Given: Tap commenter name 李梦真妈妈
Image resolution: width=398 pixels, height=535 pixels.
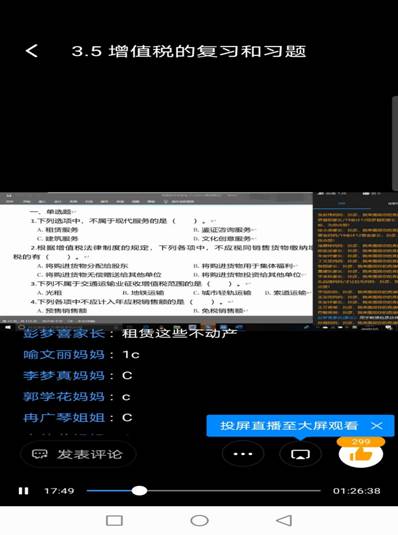Looking at the screenshot, I should [x=64, y=375].
